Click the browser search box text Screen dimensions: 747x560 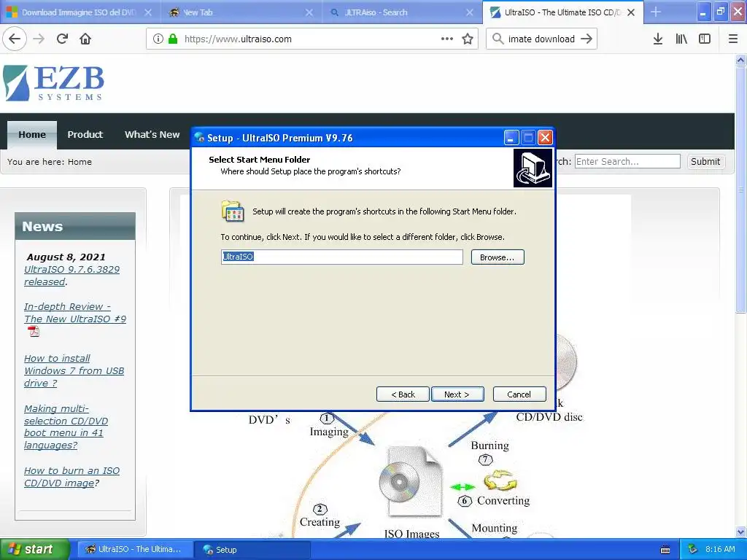point(541,39)
